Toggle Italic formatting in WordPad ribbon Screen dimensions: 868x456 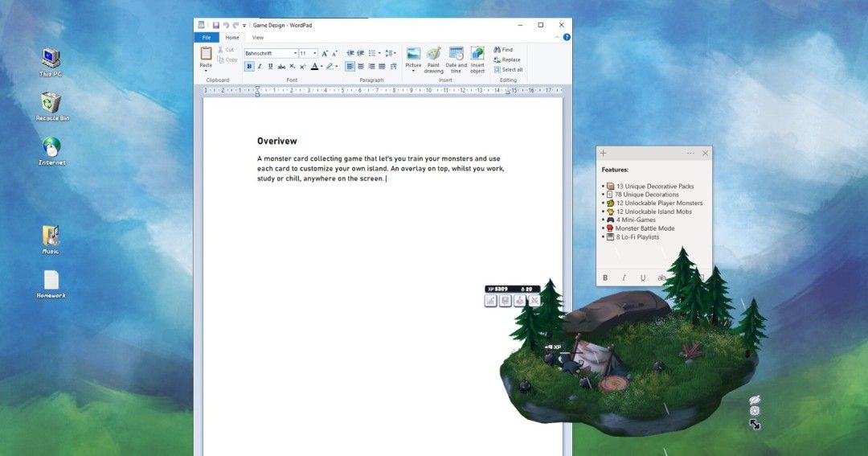click(260, 67)
